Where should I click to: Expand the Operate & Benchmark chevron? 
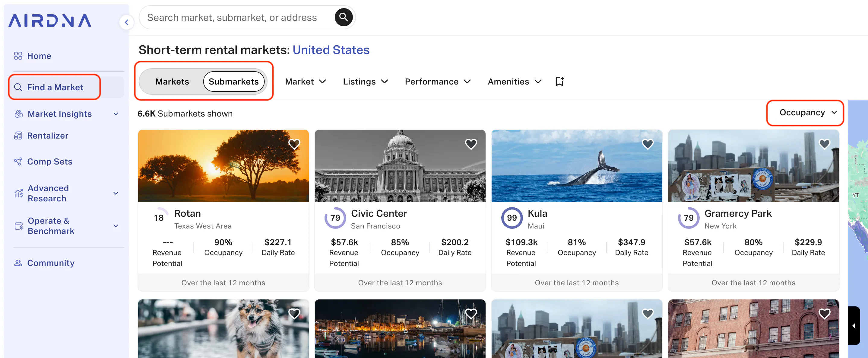(x=116, y=226)
